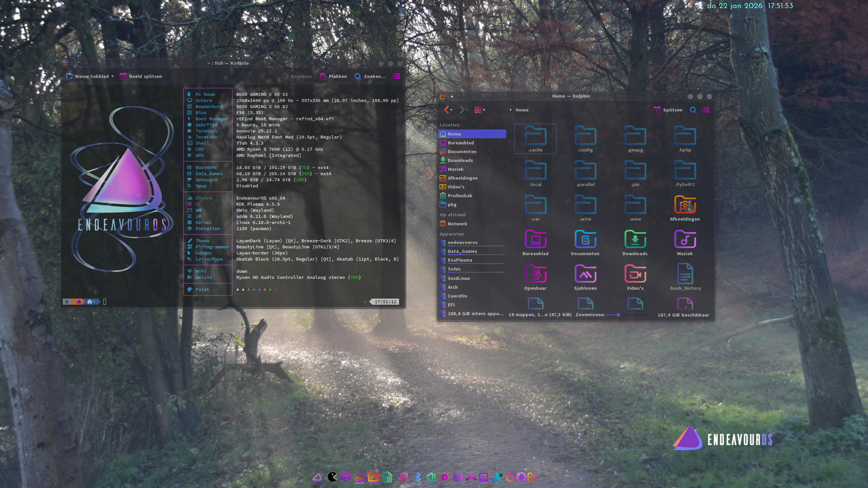The image size is (868, 488).
Task: Open Konsole hamburger menu icon
Action: [396, 76]
